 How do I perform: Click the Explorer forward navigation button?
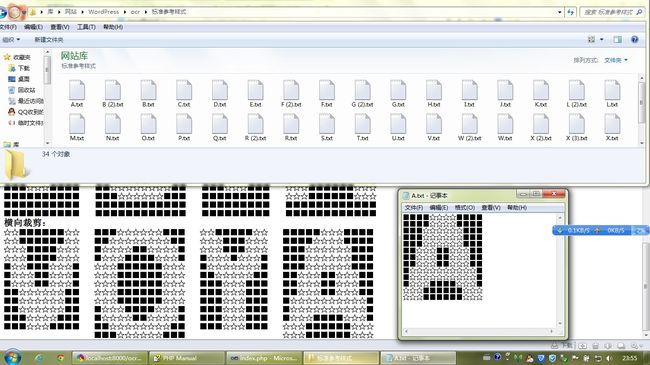pos(14,12)
